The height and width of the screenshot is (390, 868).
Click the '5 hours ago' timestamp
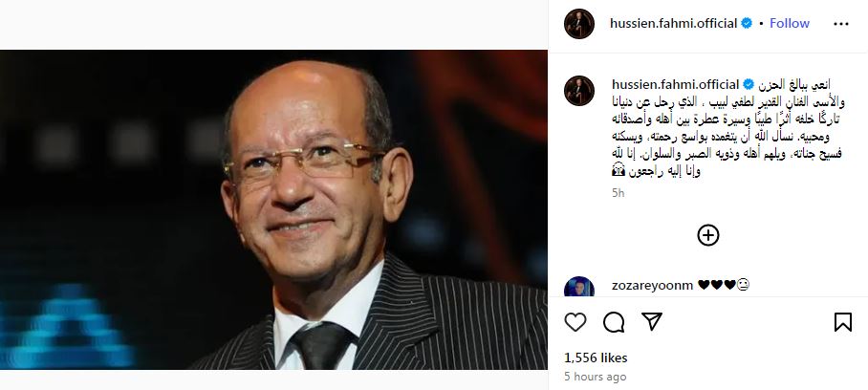click(596, 377)
